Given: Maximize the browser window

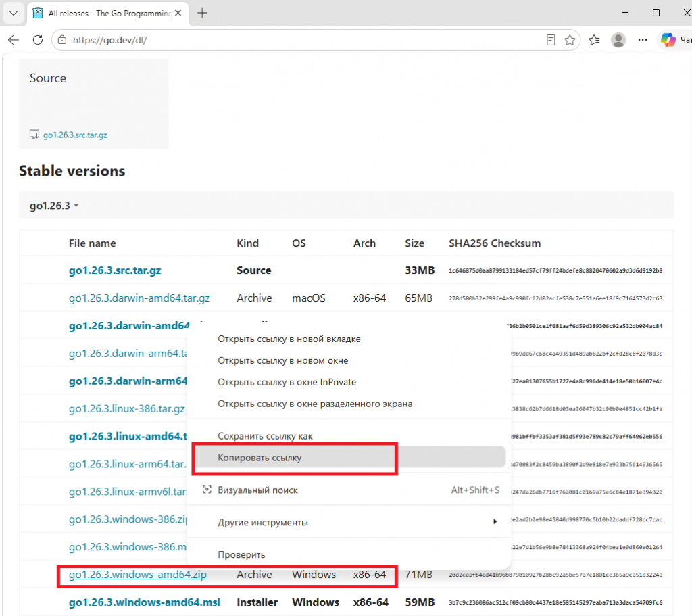Looking at the screenshot, I should 656,13.
